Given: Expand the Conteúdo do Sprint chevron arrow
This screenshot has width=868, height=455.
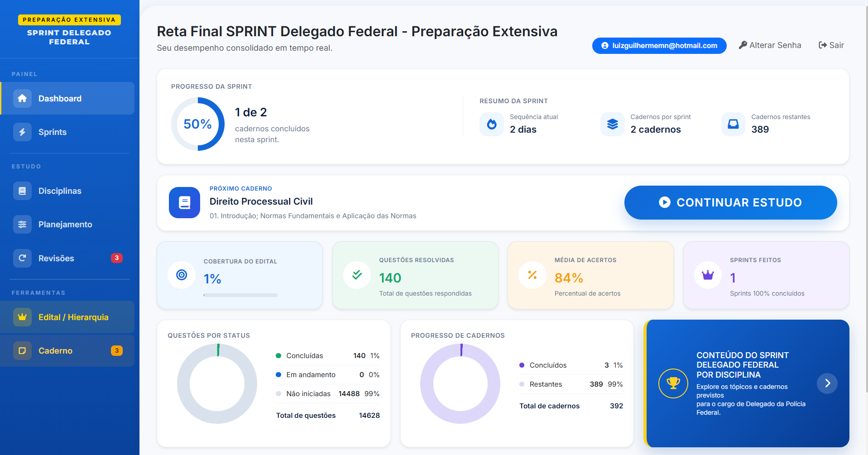Looking at the screenshot, I should 827,383.
